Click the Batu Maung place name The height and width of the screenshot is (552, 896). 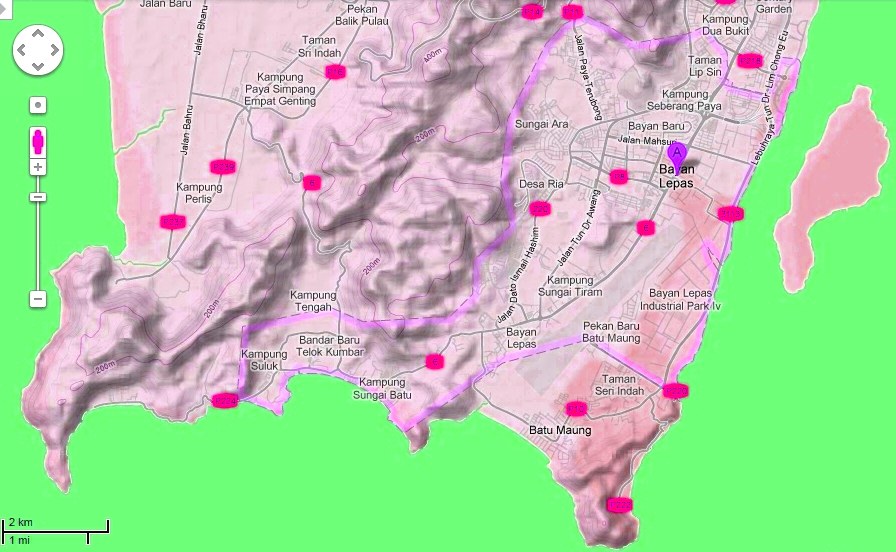point(559,430)
